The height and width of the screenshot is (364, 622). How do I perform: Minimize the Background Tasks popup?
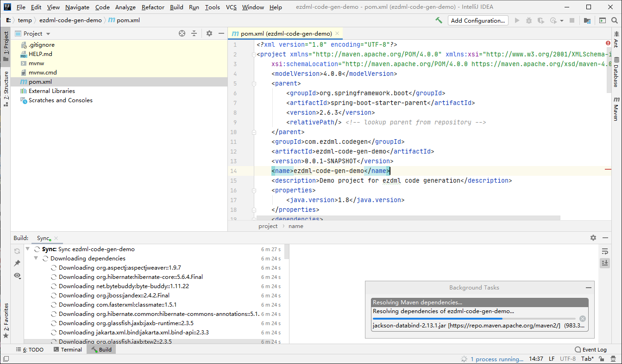point(588,288)
